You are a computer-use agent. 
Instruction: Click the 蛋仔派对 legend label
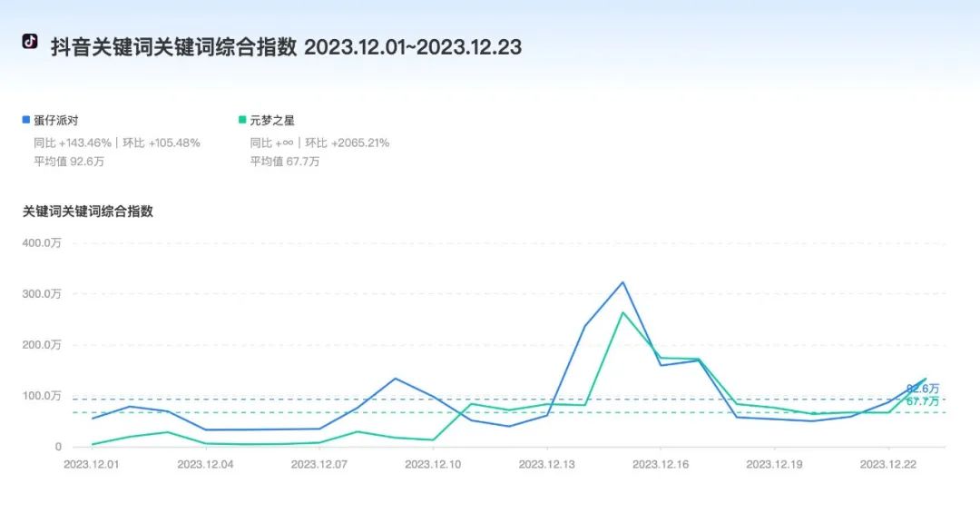coord(56,120)
